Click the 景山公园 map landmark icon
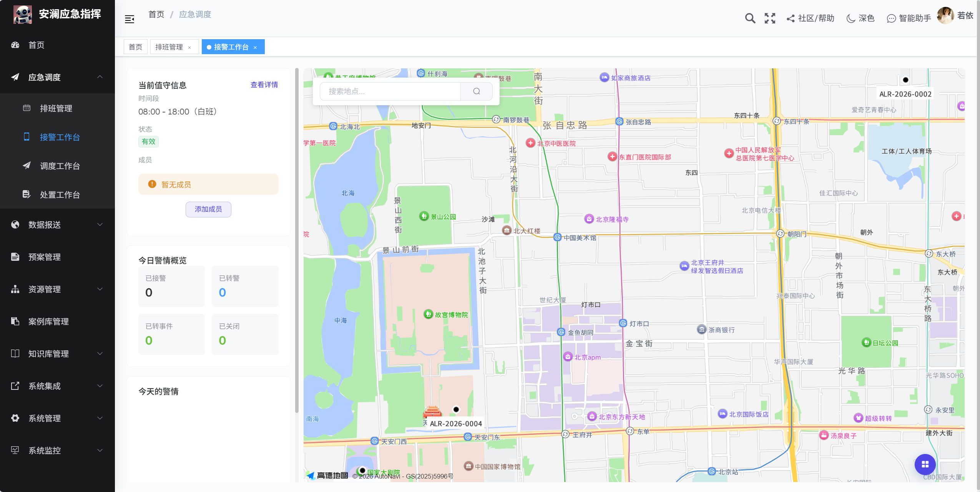This screenshot has width=980, height=492. [424, 216]
